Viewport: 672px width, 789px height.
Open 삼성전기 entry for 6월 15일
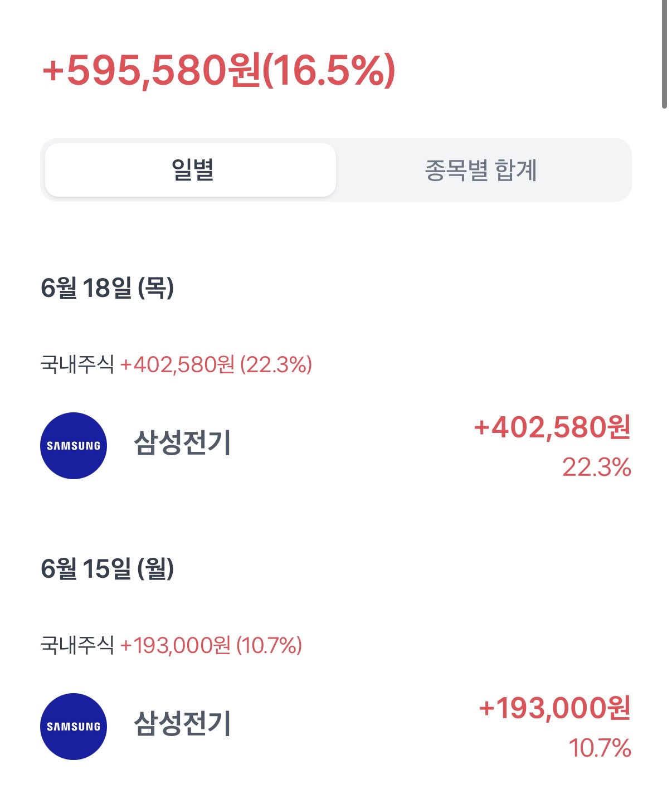point(182,724)
